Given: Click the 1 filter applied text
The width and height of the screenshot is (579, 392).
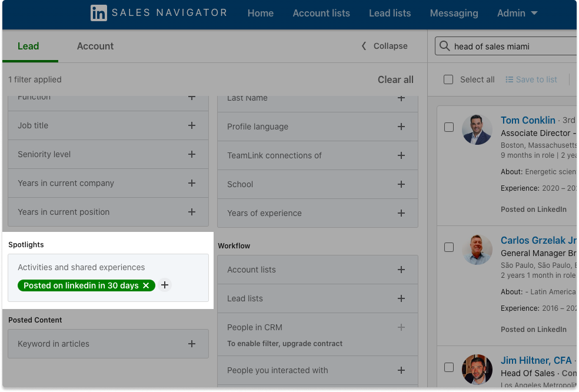Looking at the screenshot, I should tap(35, 80).
